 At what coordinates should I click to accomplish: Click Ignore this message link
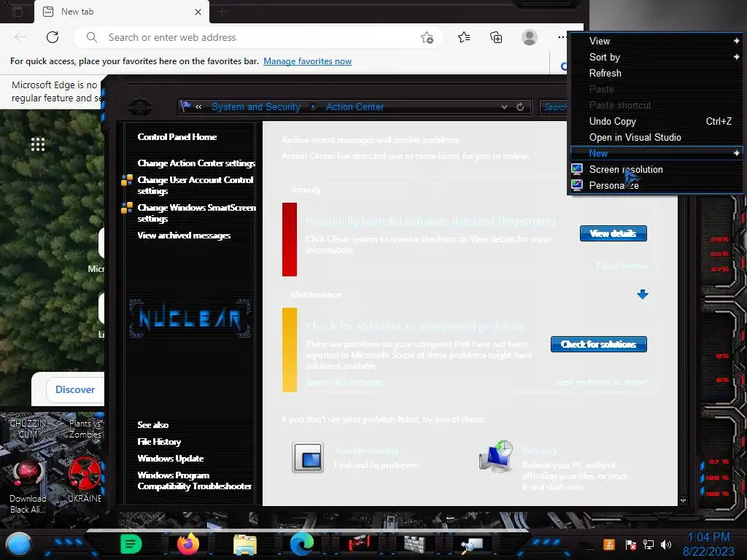(x=344, y=382)
